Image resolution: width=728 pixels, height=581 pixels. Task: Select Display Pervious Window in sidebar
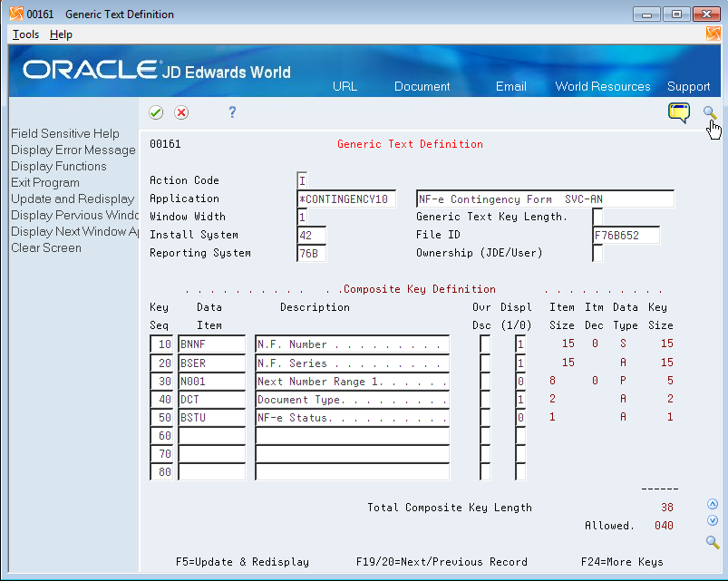[x=74, y=215]
